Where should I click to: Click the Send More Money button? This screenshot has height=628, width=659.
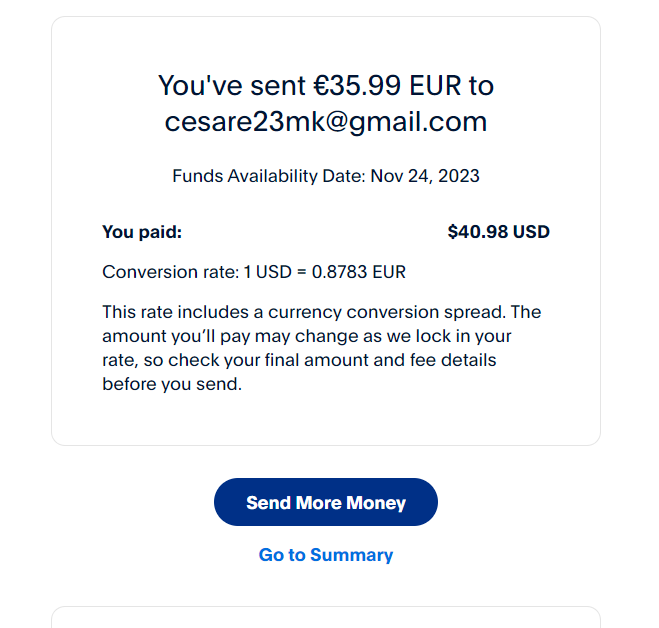tap(326, 502)
